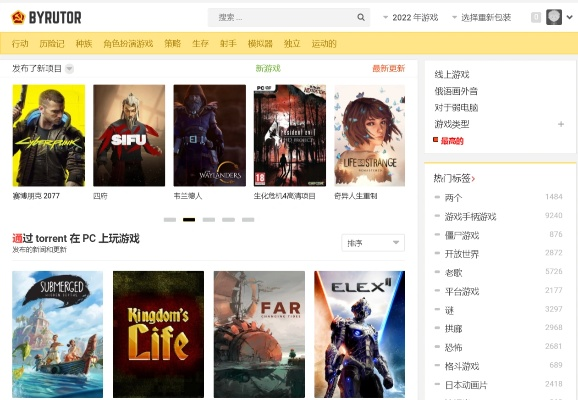Open the 俄语画外音 sidebar link
The width and height of the screenshot is (578, 400).
456,91
